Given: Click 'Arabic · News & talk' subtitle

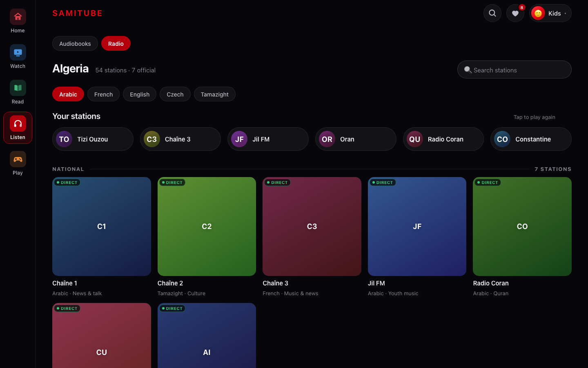Looking at the screenshot, I should coord(77,293).
